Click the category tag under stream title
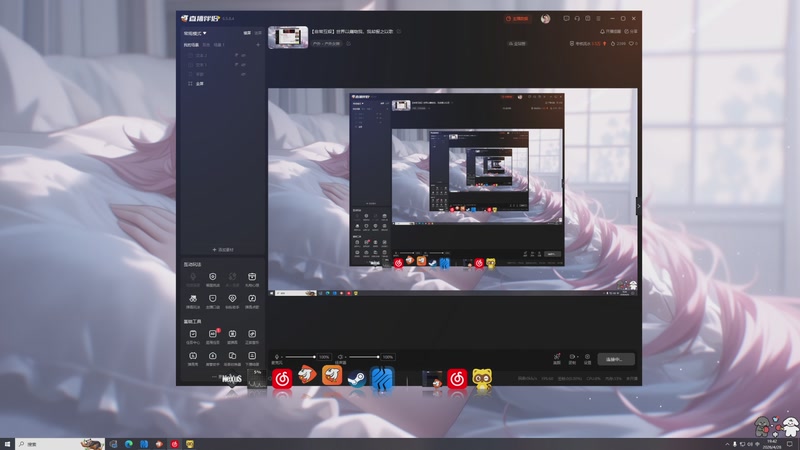800x450 pixels. 327,44
